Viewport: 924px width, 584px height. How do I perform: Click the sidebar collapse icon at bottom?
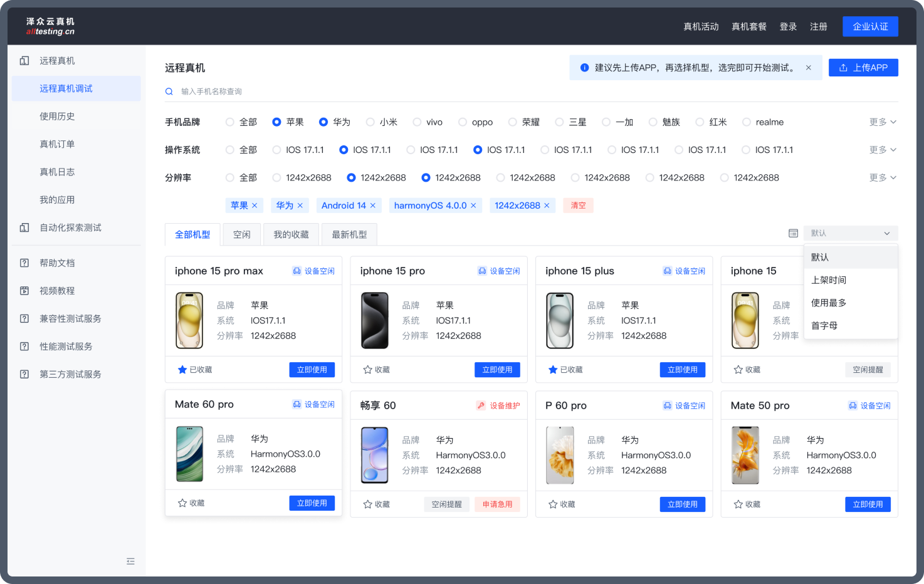pos(130,561)
